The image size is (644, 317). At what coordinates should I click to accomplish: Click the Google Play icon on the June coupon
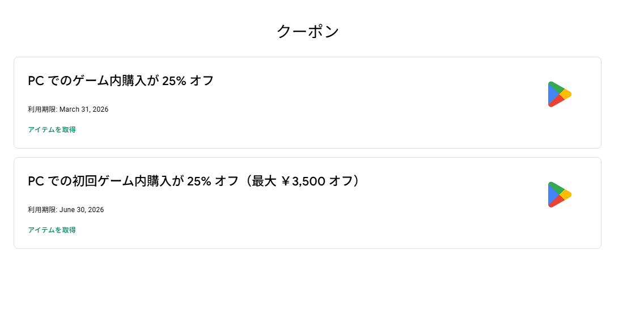[559, 195]
